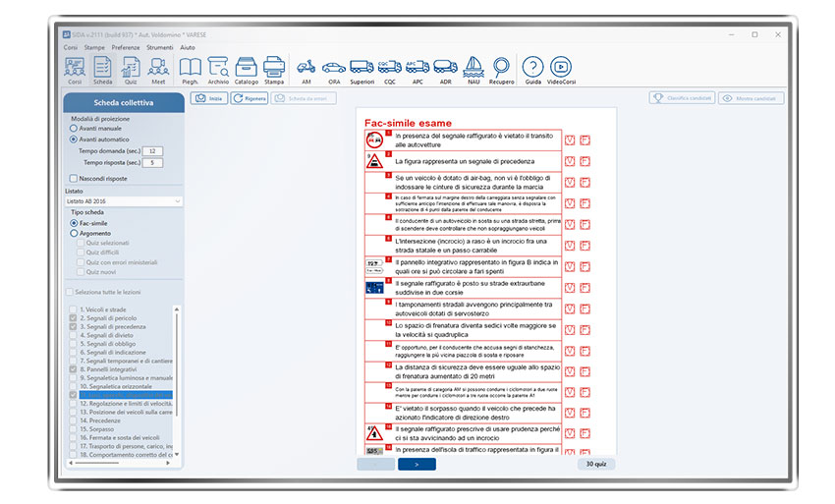The height and width of the screenshot is (504, 835).
Task: Open the Strumenti menu
Action: click(160, 47)
